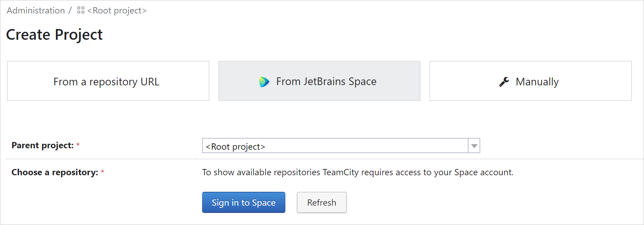Click the Parent project field label
This screenshot has width=644, height=225.
coord(42,146)
